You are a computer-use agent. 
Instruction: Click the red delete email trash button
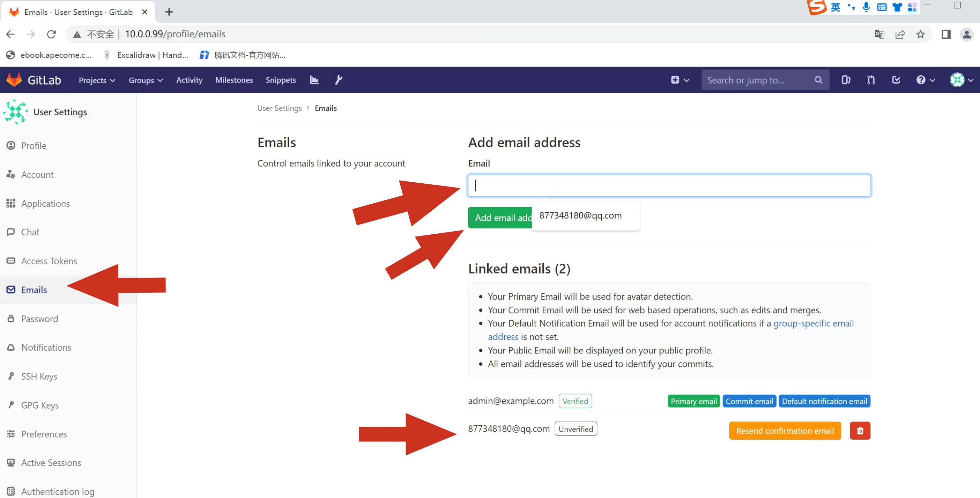point(860,431)
